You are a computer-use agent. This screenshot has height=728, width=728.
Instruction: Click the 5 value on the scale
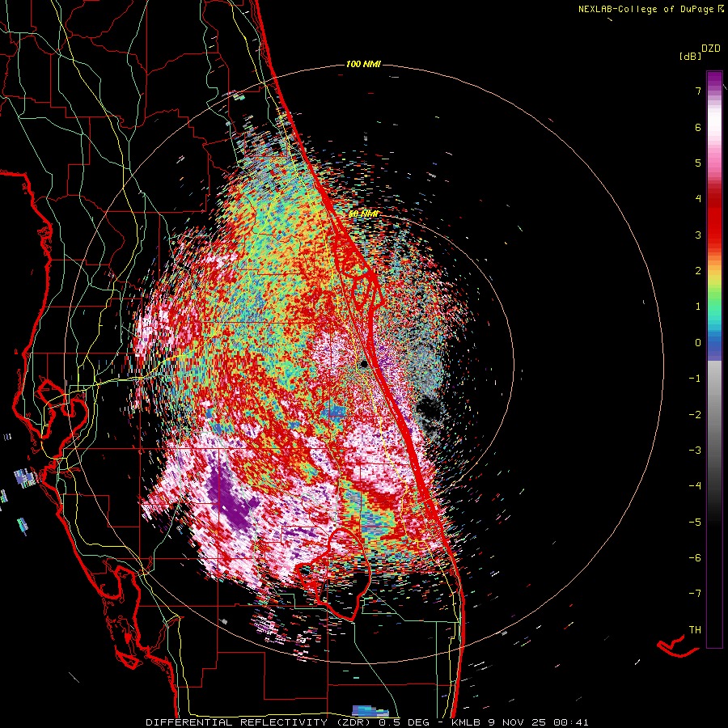click(x=698, y=163)
